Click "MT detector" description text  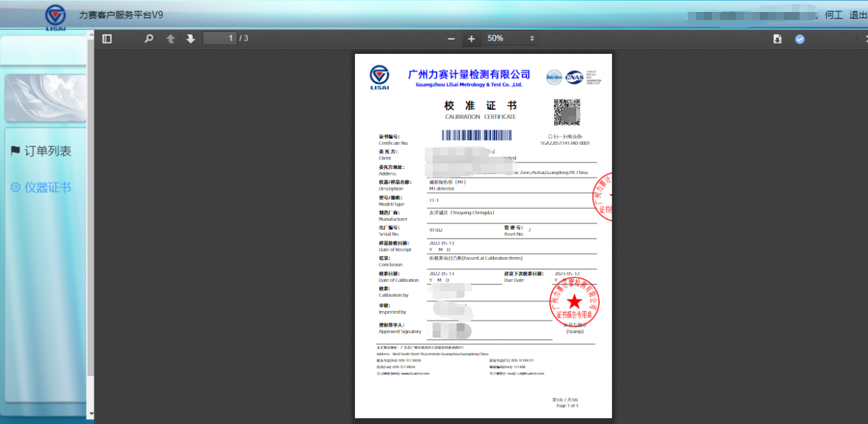click(442, 189)
